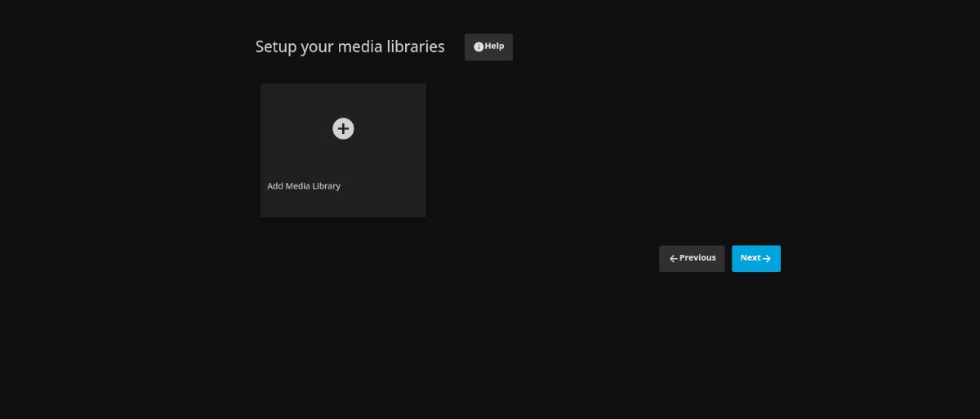Viewport: 980px width, 419px height.
Task: Return to the Previous setup step
Action: (x=691, y=258)
